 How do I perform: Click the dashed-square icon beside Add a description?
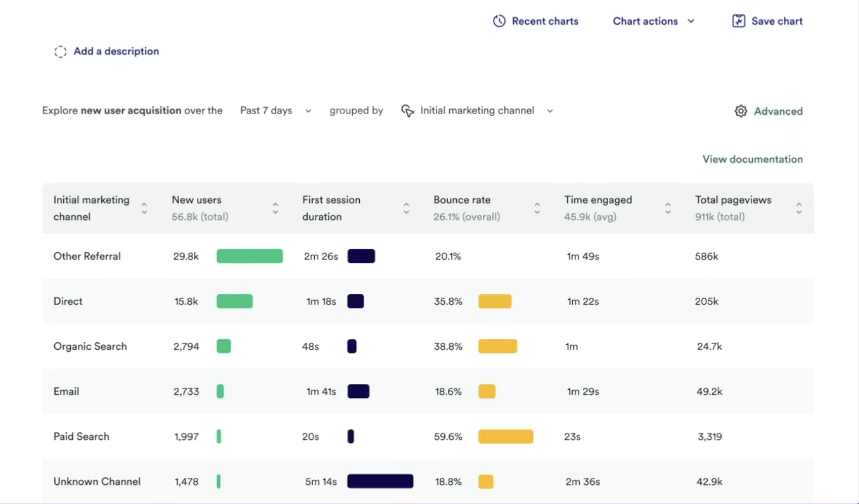[60, 51]
